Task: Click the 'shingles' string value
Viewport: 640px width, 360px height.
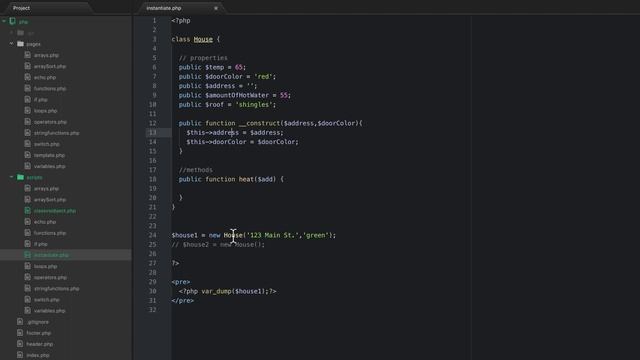Action: [x=253, y=104]
